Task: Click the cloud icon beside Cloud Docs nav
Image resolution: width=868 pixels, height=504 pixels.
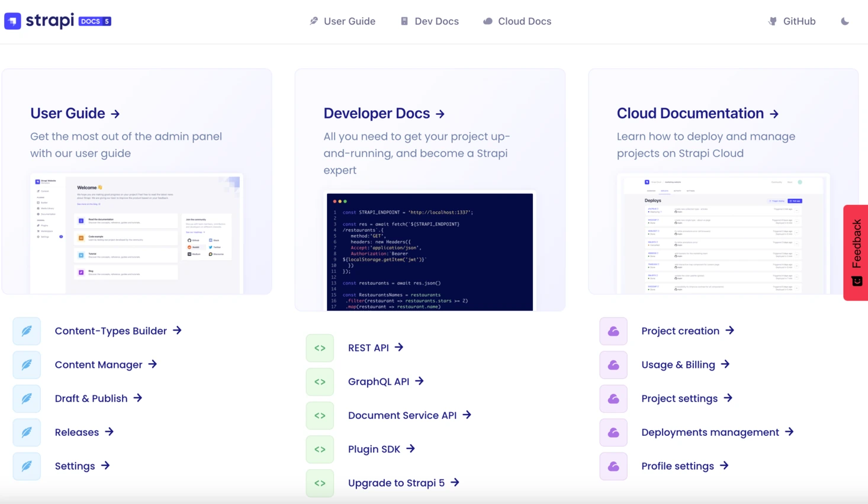Action: [x=488, y=21]
